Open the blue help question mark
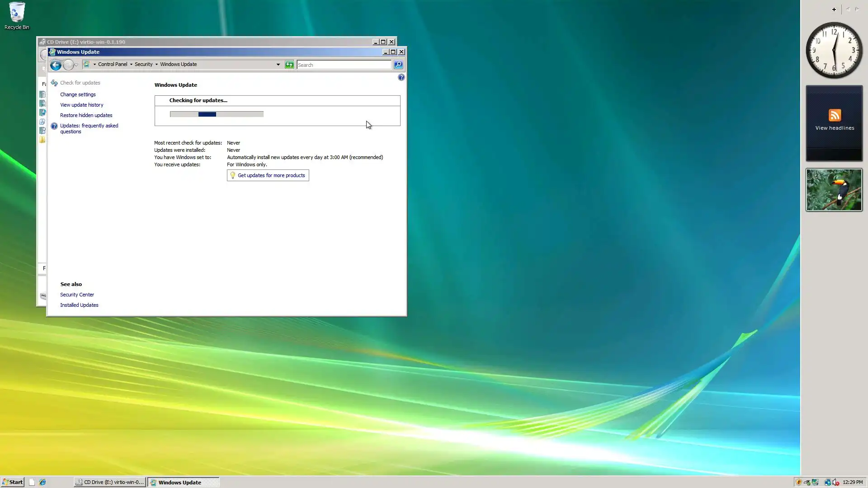 pyautogui.click(x=401, y=78)
